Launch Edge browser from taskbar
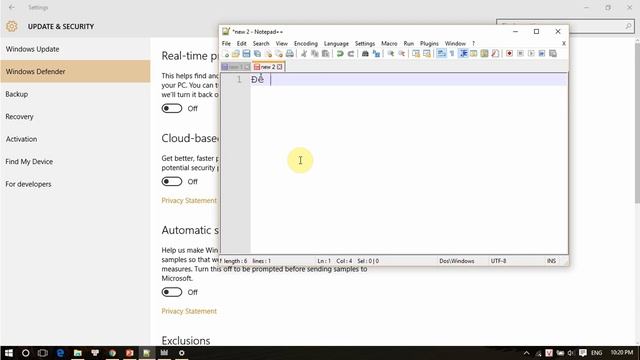This screenshot has width=640, height=360. click(x=60, y=353)
